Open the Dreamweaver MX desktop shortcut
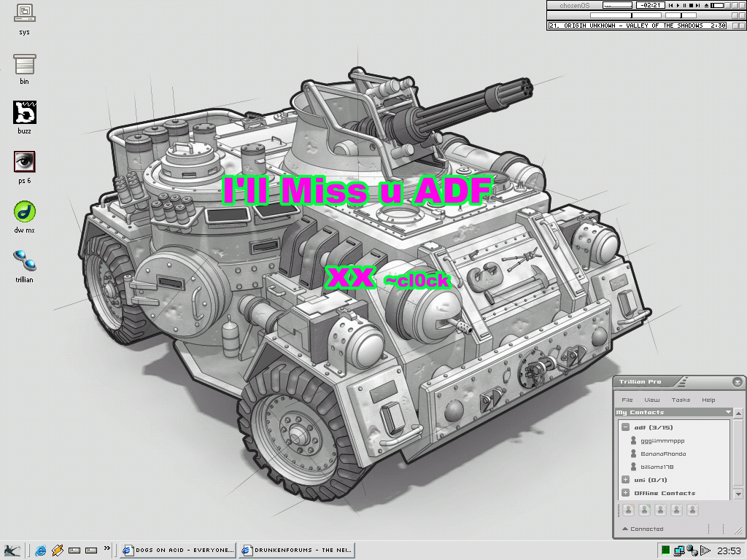 pyautogui.click(x=24, y=211)
